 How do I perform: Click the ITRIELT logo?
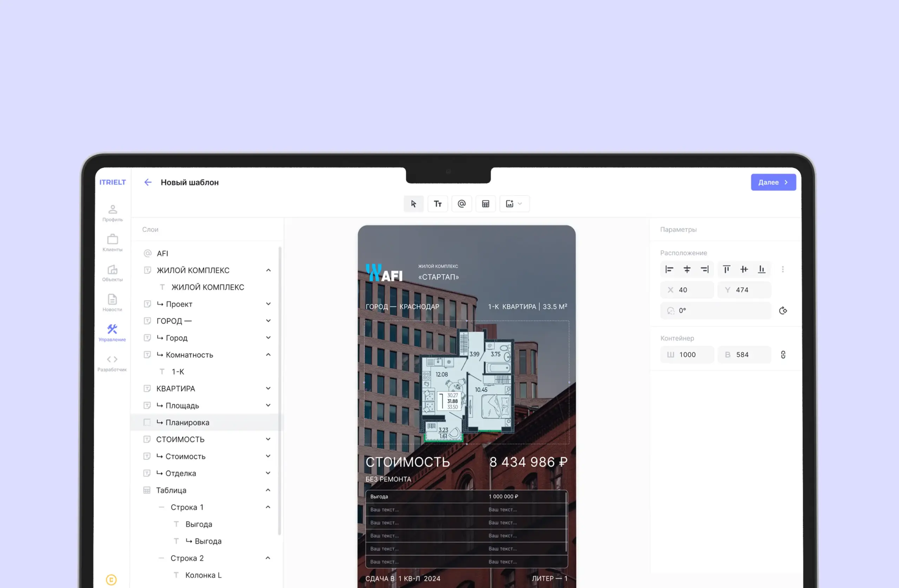point(113,183)
